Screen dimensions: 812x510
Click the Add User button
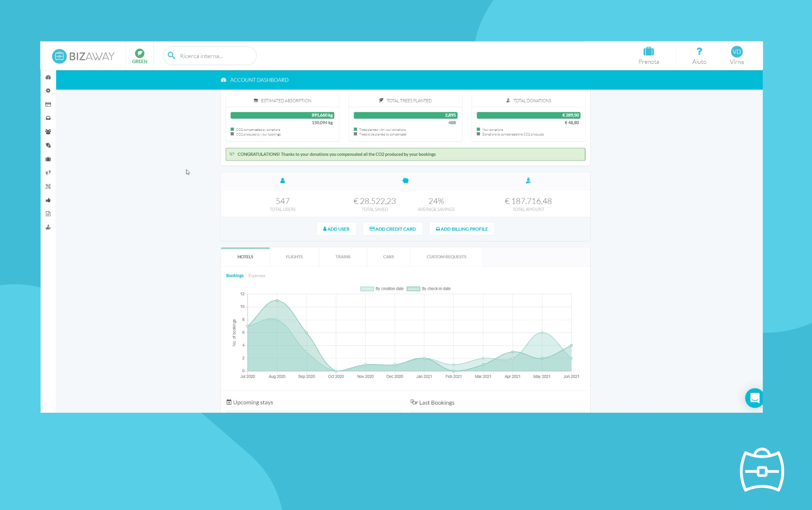336,229
